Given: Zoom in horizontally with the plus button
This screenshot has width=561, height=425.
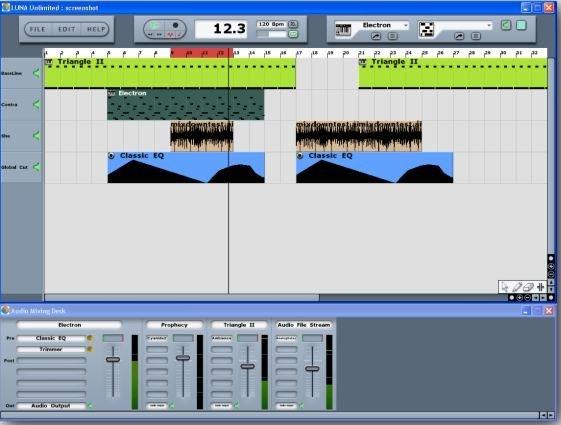Looking at the screenshot, I should point(519,298).
